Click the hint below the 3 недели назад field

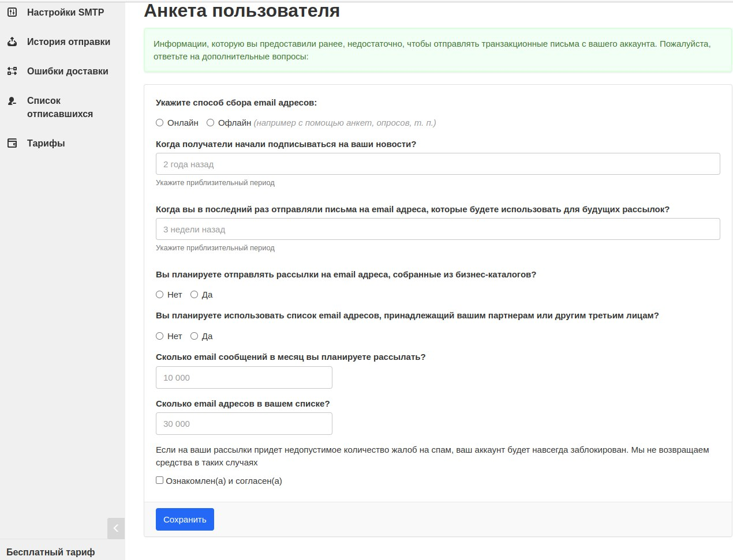click(x=215, y=248)
